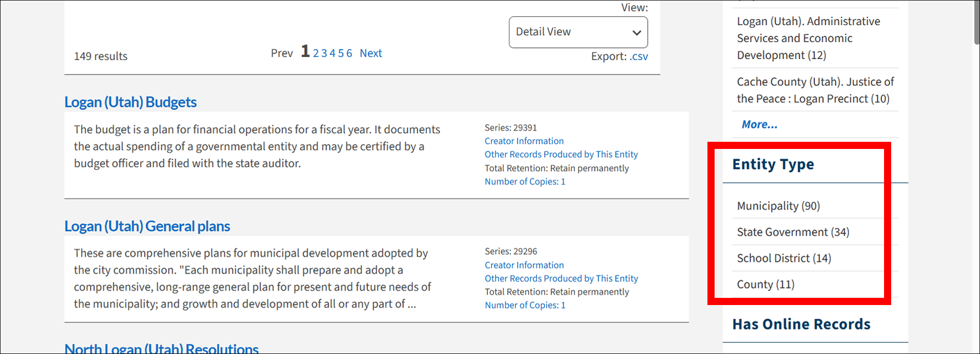This screenshot has height=354, width=980.
Task: Click the Next page link
Action: 371,53
